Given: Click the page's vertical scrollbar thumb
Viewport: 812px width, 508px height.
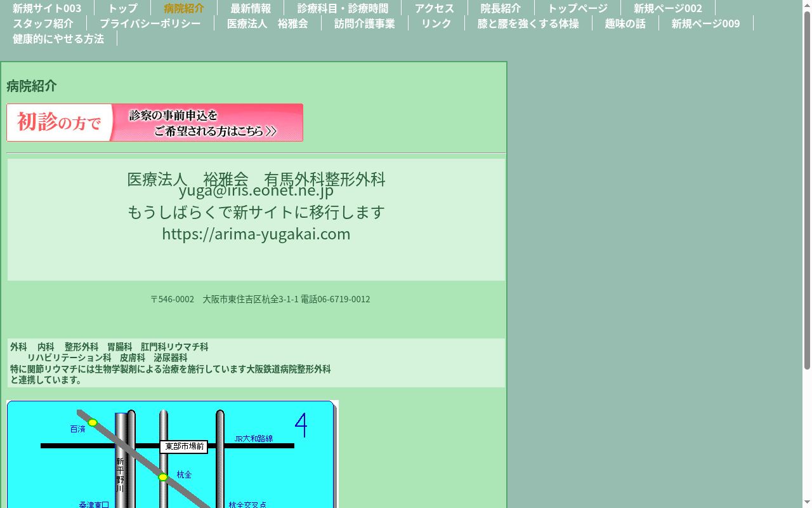Looking at the screenshot, I should tap(807, 190).
